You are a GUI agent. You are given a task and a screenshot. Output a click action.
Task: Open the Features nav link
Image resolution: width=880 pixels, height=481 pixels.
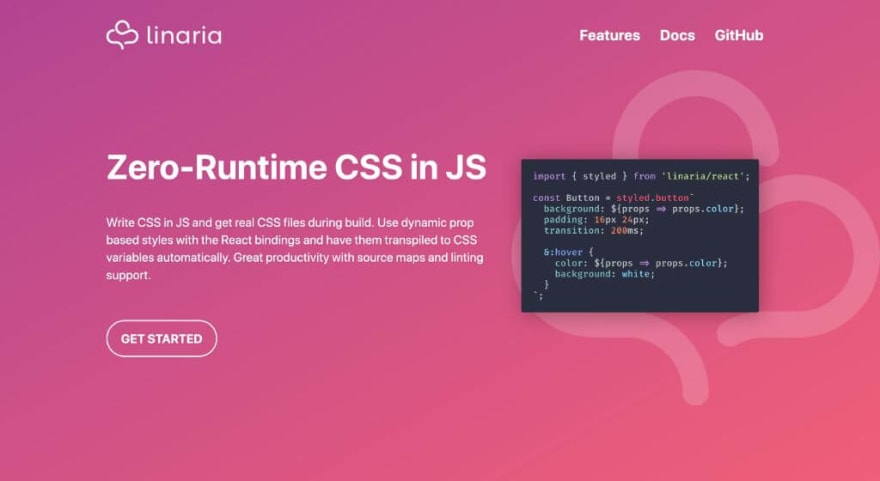[x=609, y=35]
